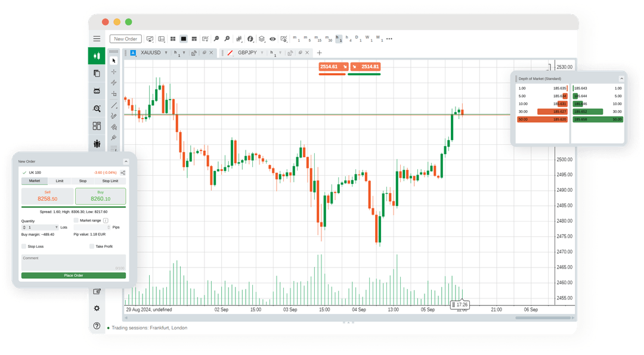Click the Place Order button
The image size is (644, 355).
pyautogui.click(x=73, y=275)
